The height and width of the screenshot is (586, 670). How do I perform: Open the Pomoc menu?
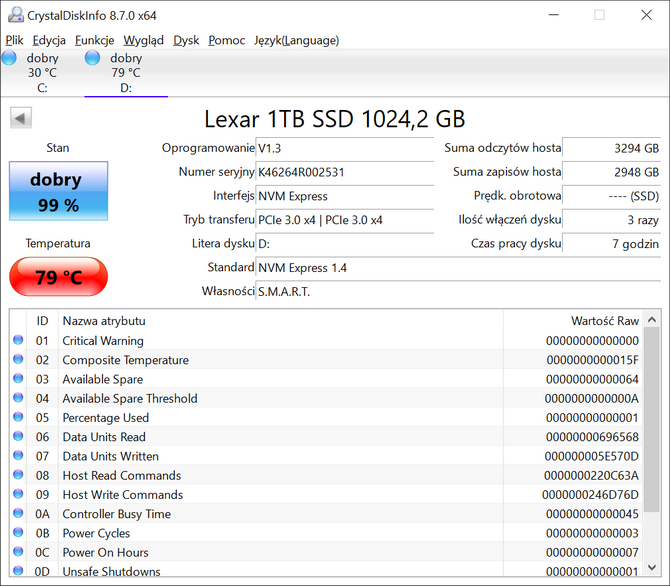click(x=226, y=40)
